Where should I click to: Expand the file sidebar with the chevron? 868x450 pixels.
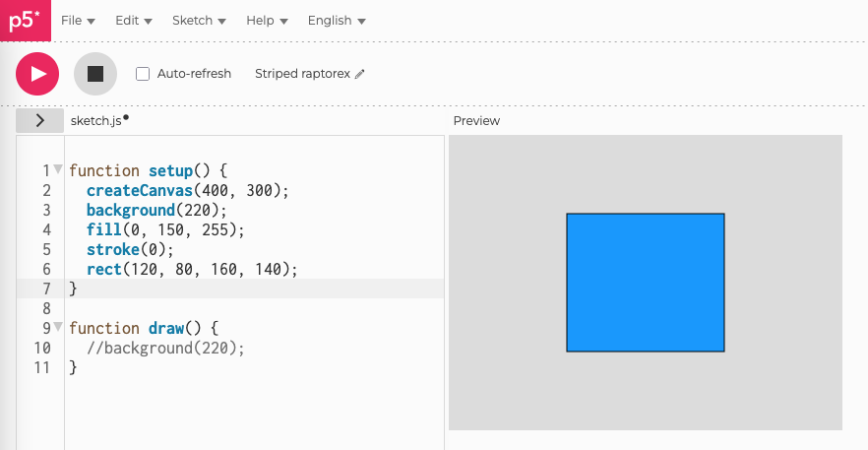point(39,120)
